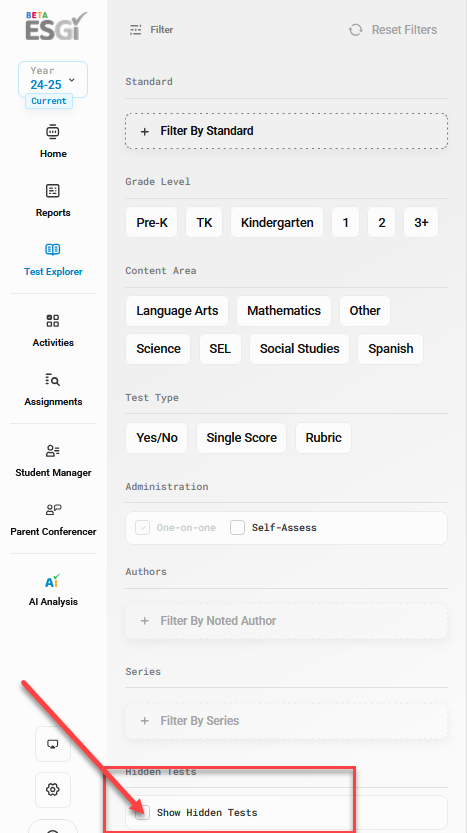Open the Year 24-25 dropdown

[53, 80]
